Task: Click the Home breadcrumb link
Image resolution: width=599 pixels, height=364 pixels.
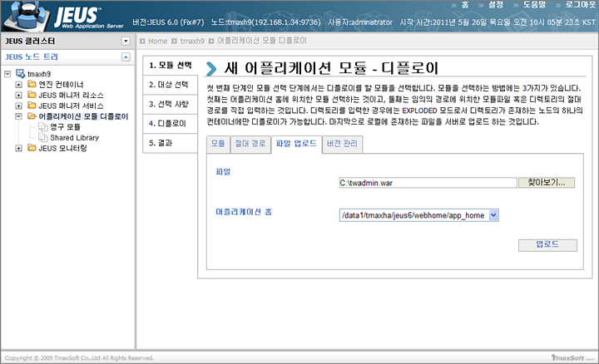Action: coord(158,41)
